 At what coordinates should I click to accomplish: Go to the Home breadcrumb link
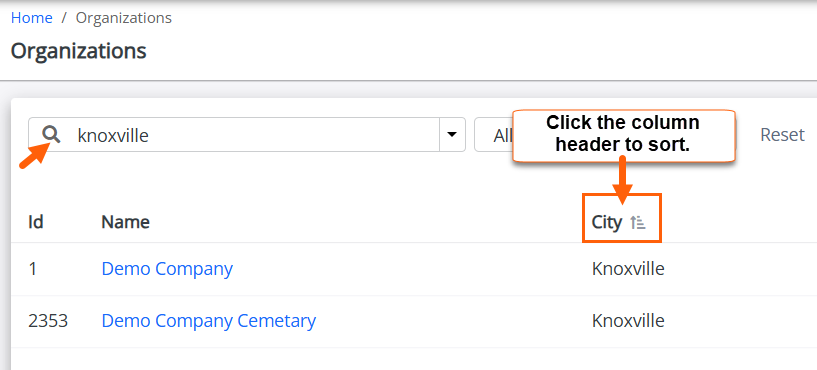(x=32, y=18)
